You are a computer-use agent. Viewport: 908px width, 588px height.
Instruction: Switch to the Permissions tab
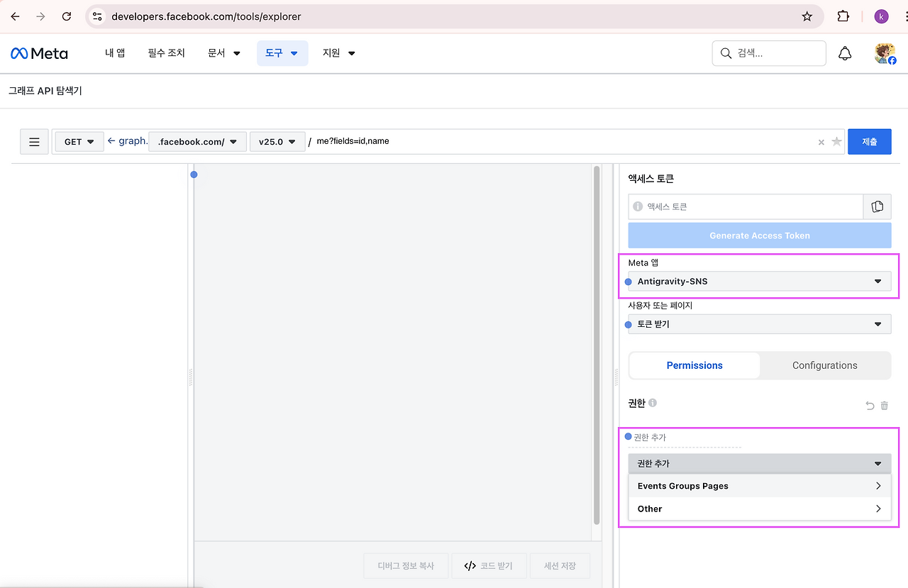[694, 365]
